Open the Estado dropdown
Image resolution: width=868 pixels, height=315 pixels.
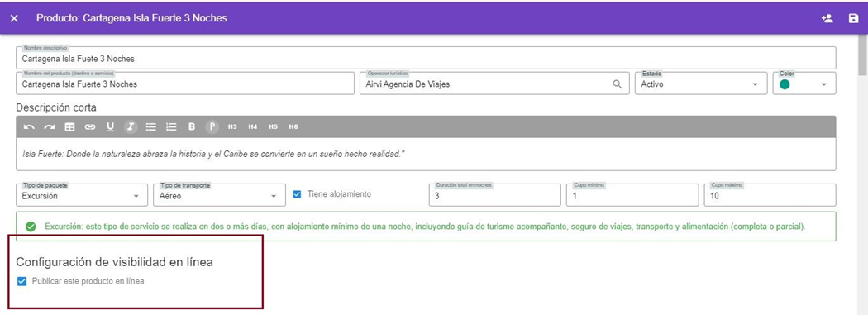coord(700,84)
